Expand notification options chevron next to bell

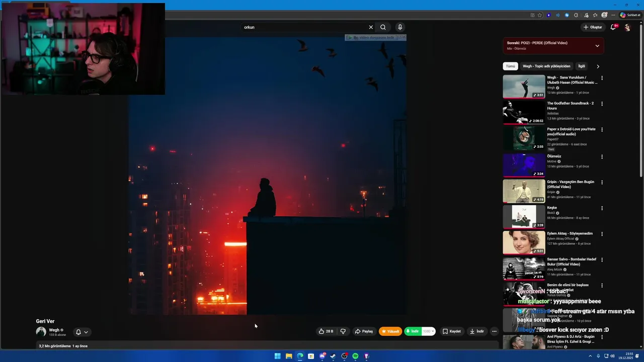pyautogui.click(x=86, y=332)
